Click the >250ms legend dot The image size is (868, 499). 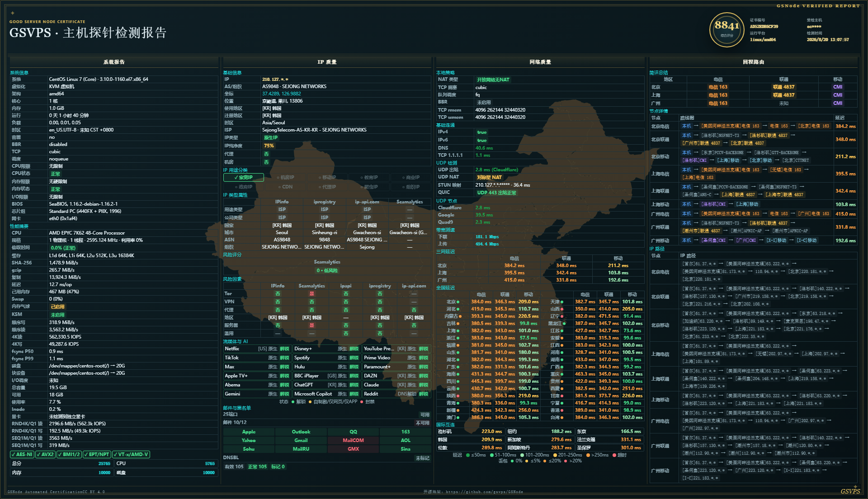pyautogui.click(x=588, y=455)
